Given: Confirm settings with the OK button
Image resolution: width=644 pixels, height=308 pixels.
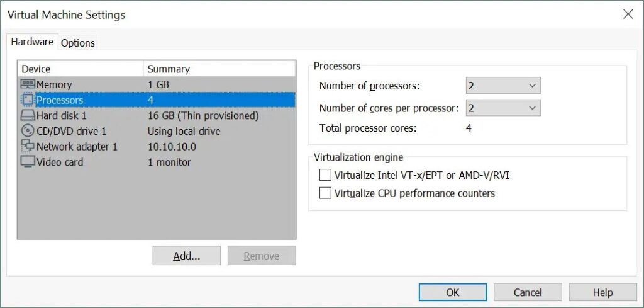Looking at the screenshot, I should [453, 292].
